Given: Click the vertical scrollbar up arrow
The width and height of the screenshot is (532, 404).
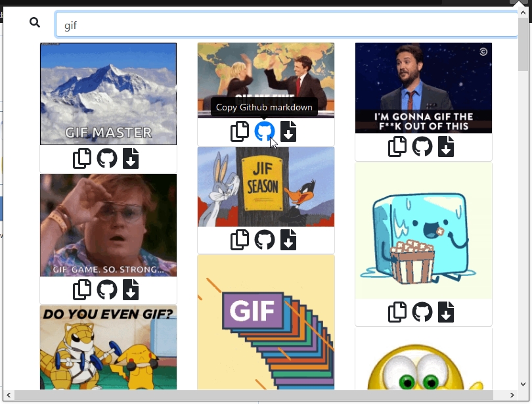Looking at the screenshot, I should 523,12.
